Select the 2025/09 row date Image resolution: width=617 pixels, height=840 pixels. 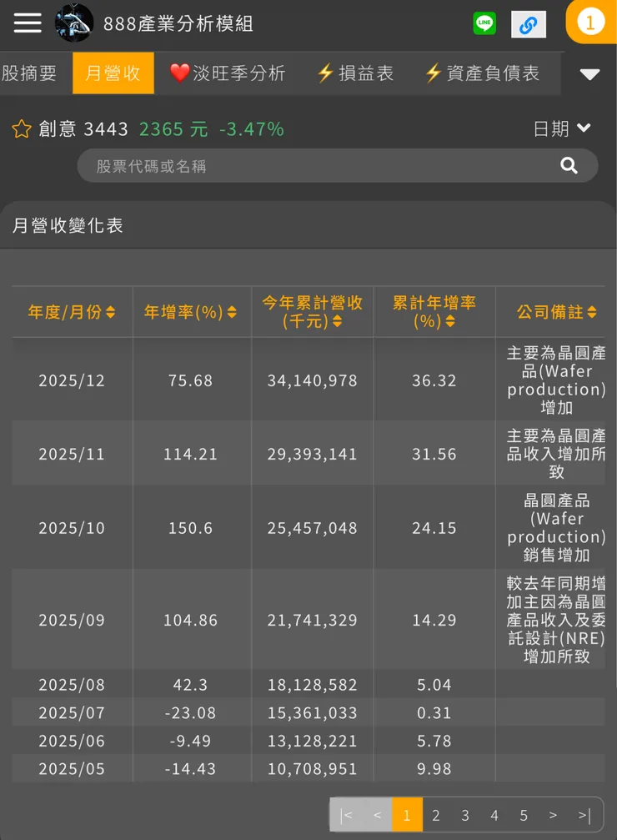click(72, 620)
